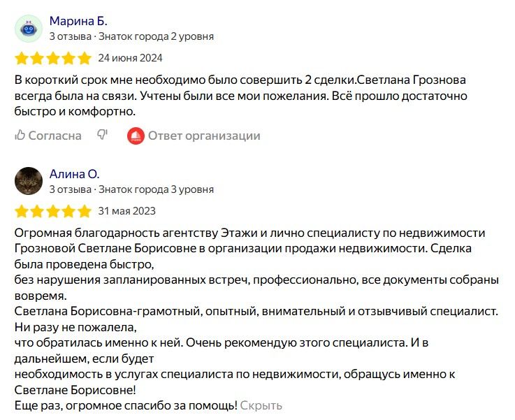Expand "Ответ организации" reply
This screenshot has width=515, height=420.
tap(203, 136)
